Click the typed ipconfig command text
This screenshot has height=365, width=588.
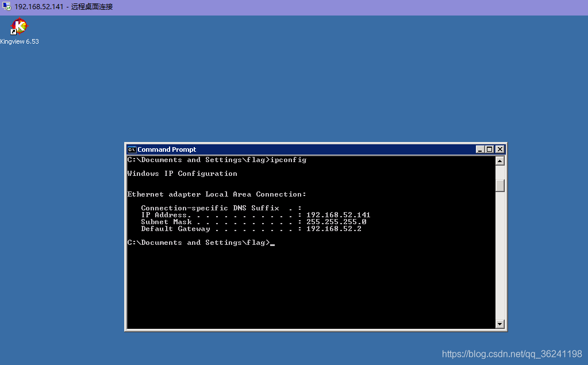pyautogui.click(x=289, y=160)
